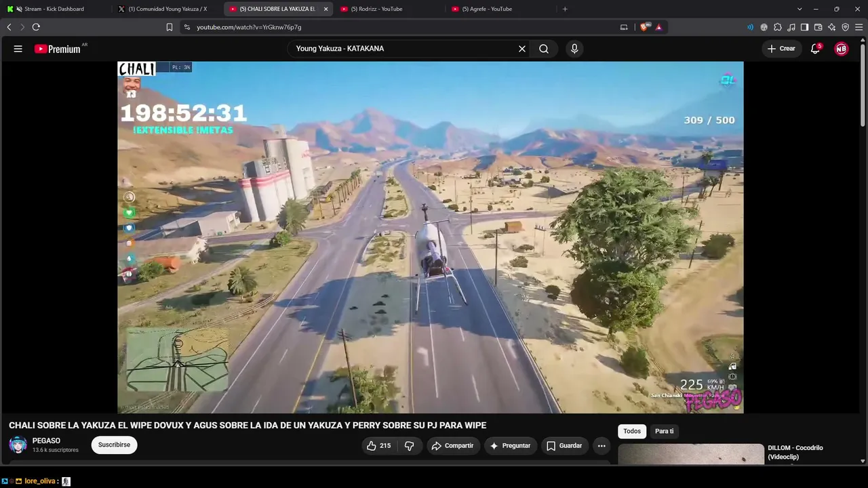This screenshot has width=868, height=488.
Task: Go back with browser back arrow
Action: click(9, 27)
